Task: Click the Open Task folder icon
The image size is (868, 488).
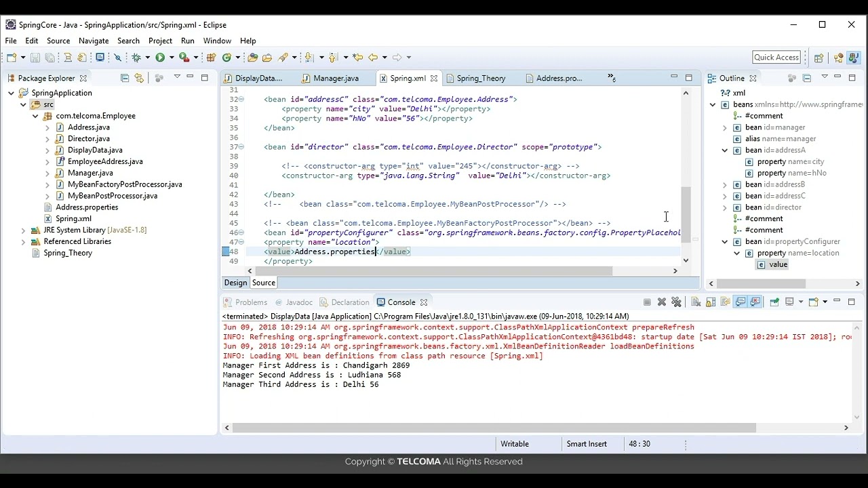Action: click(267, 58)
